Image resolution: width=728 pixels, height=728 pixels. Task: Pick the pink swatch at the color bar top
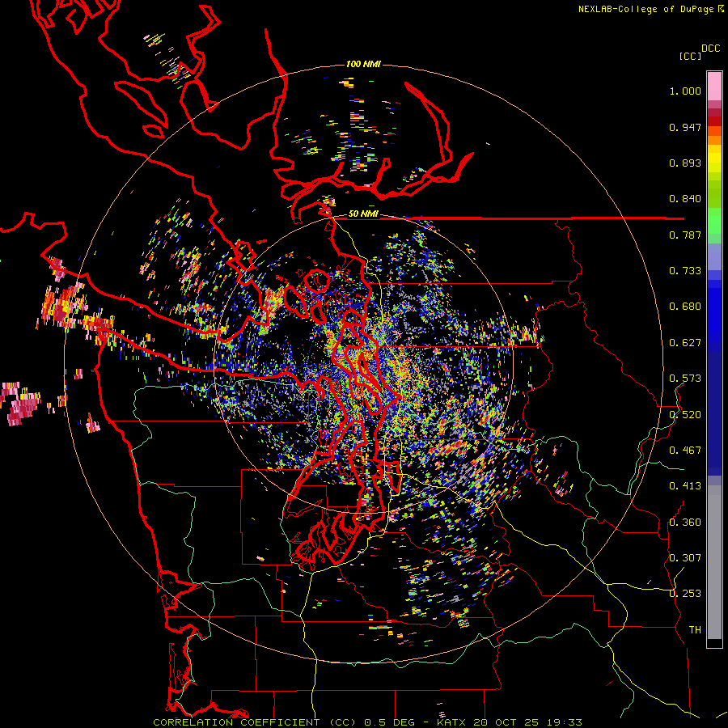714,86
